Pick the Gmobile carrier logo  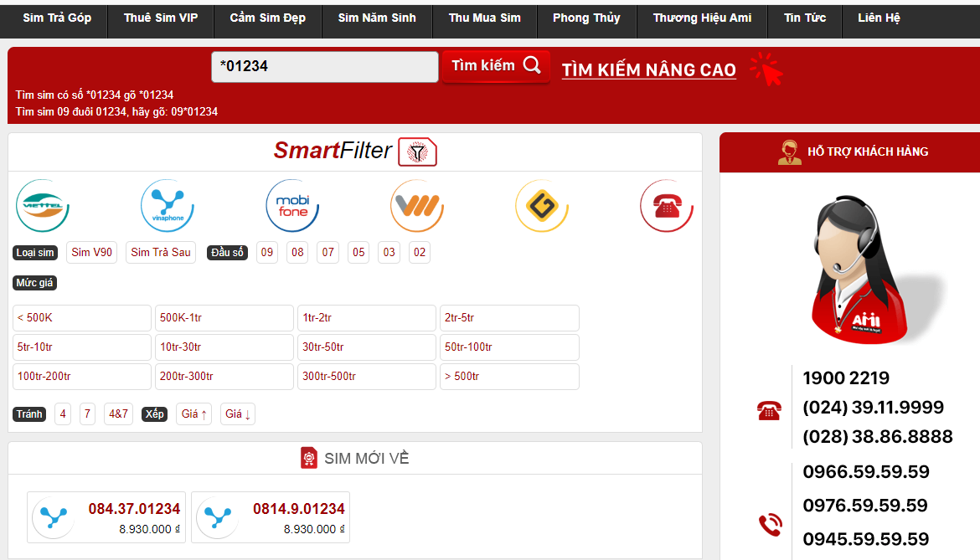[542, 205]
